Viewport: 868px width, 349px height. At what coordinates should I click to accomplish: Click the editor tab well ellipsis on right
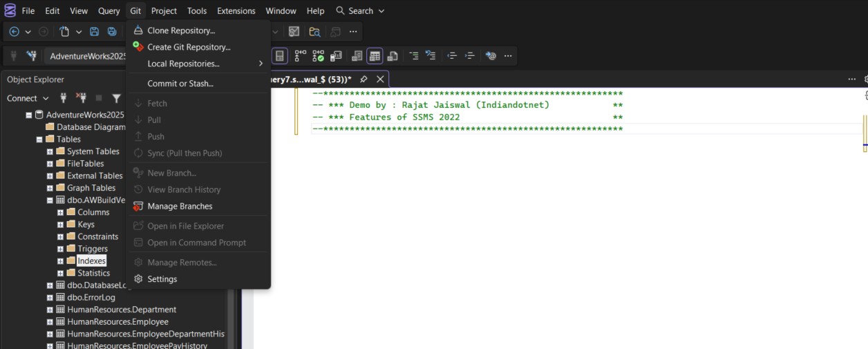pyautogui.click(x=852, y=79)
